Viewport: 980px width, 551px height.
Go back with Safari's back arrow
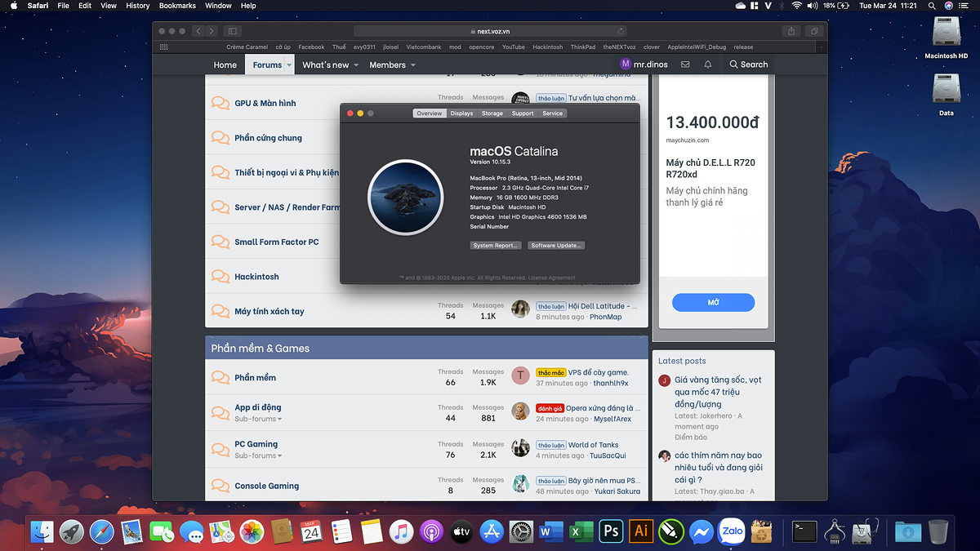tap(198, 31)
